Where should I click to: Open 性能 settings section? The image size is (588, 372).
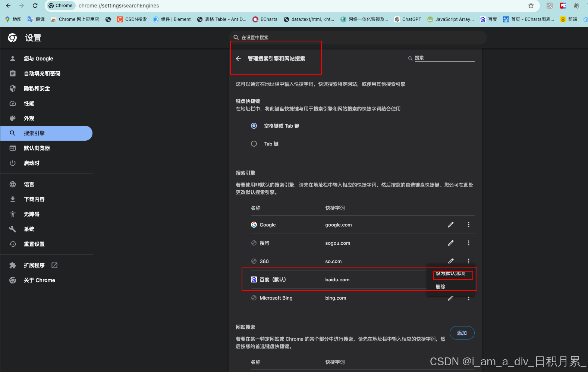(46, 103)
